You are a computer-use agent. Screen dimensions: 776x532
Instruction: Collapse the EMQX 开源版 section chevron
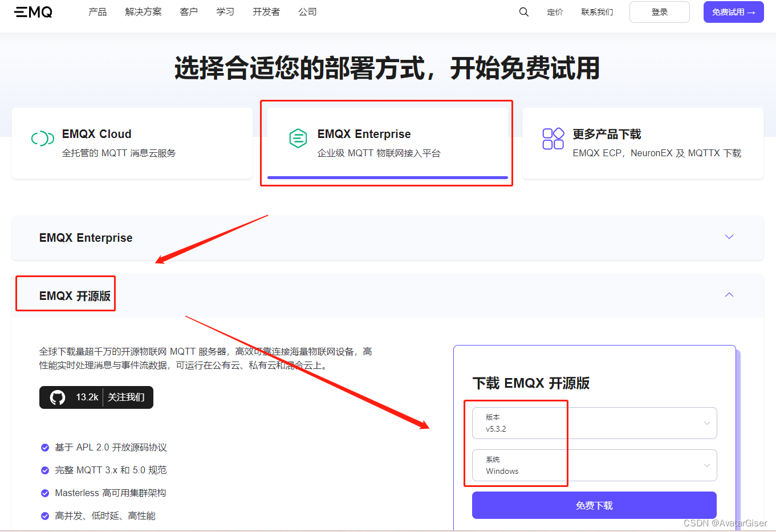tap(729, 295)
